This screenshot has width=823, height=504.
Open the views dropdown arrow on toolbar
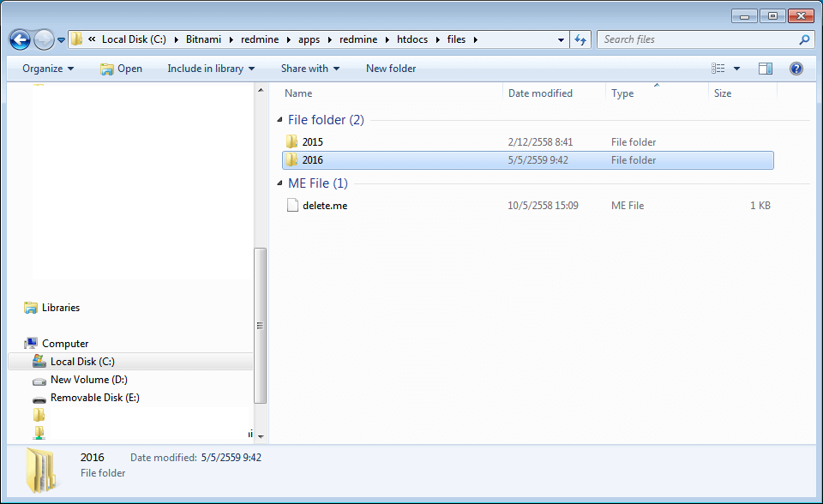(x=736, y=68)
